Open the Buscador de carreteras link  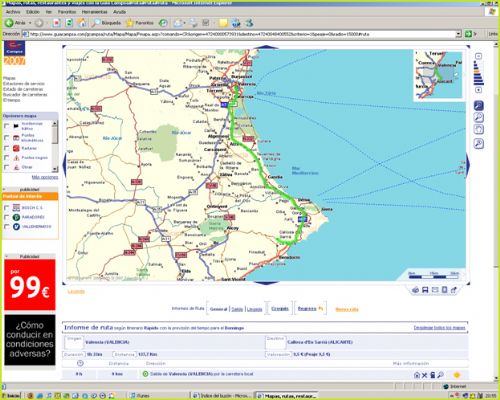pyautogui.click(x=25, y=94)
